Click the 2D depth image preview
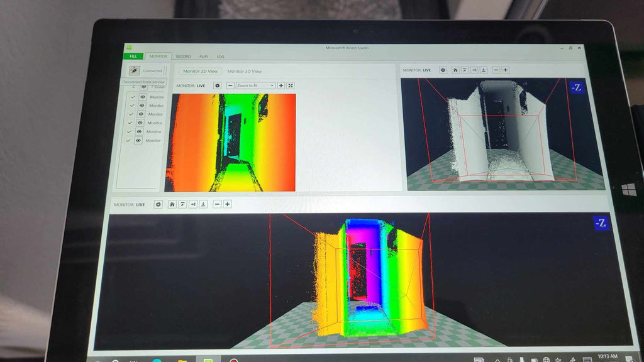The height and width of the screenshot is (362, 644). (x=230, y=143)
